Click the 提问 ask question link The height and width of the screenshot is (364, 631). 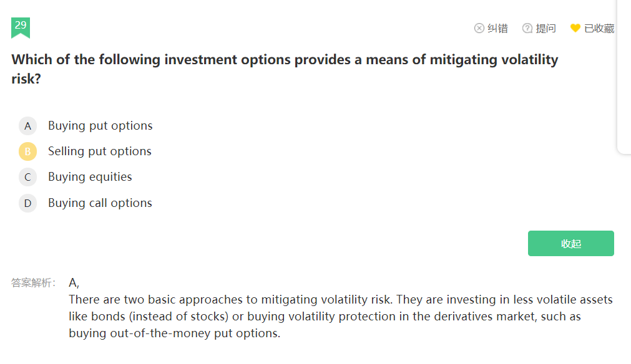tap(545, 29)
